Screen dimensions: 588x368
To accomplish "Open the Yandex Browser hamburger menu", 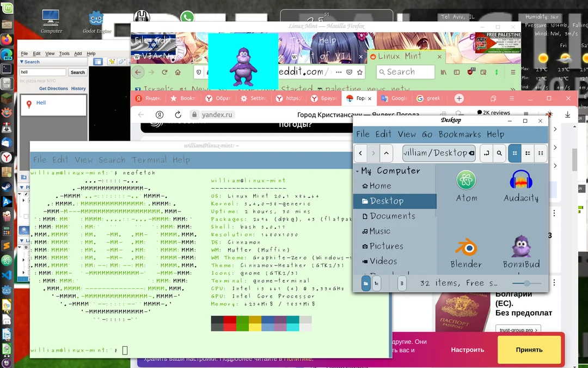I will pos(512,98).
